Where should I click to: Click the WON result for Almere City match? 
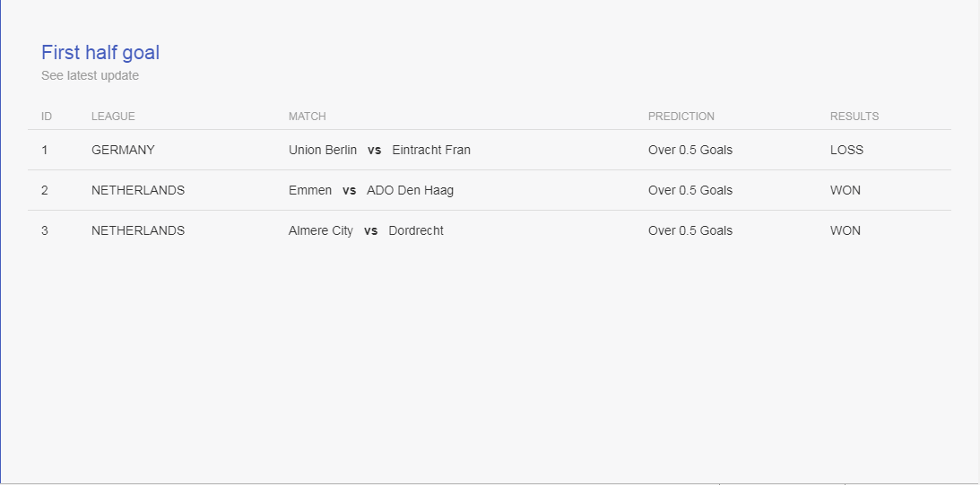tap(845, 230)
